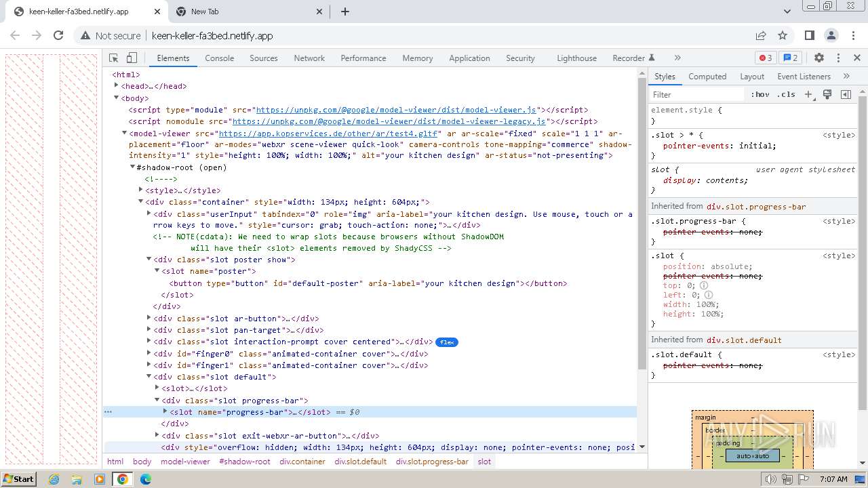Open the Lighthouse tab
Viewport: 868px width, 488px height.
pyautogui.click(x=577, y=58)
